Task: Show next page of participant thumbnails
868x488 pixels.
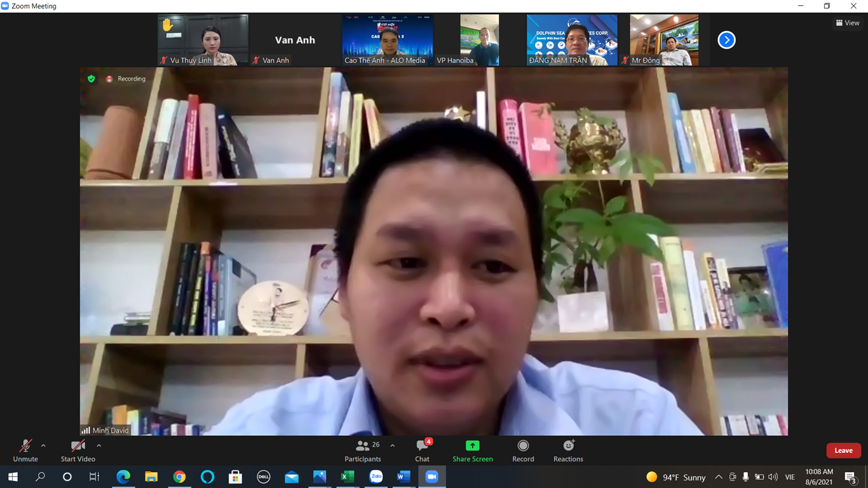Action: 726,40
